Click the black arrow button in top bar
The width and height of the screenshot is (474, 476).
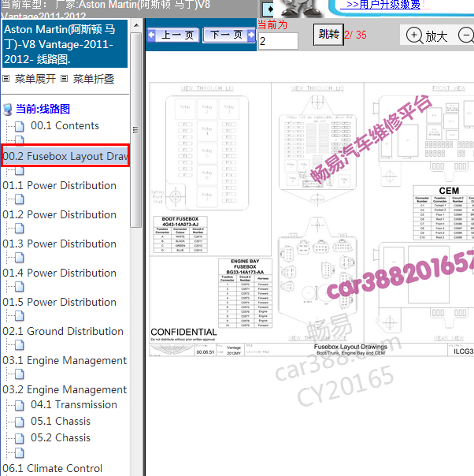pyautogui.click(x=268, y=9)
